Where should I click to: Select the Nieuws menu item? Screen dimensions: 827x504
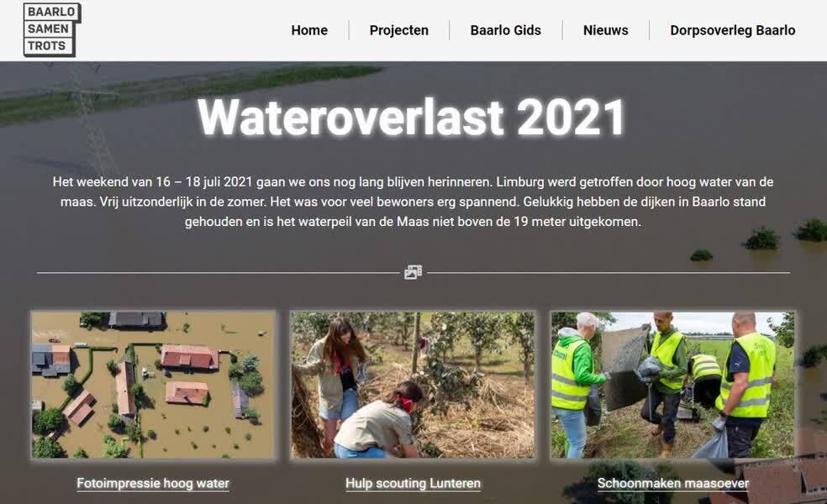605,30
